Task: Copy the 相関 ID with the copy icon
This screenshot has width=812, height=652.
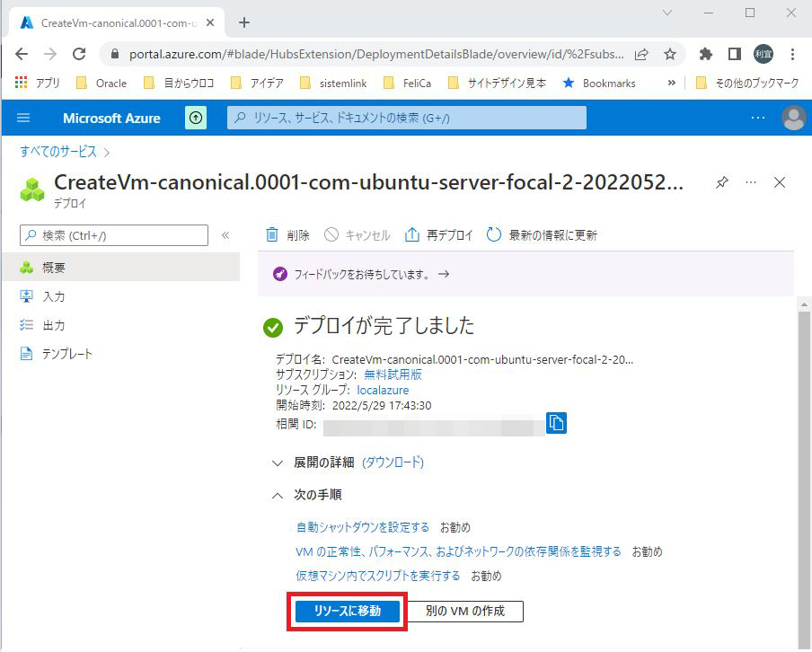Action: pyautogui.click(x=555, y=423)
